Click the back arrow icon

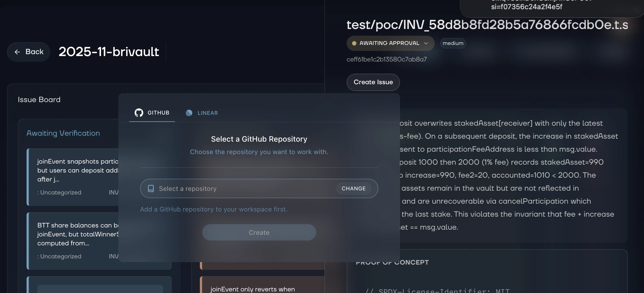17,52
